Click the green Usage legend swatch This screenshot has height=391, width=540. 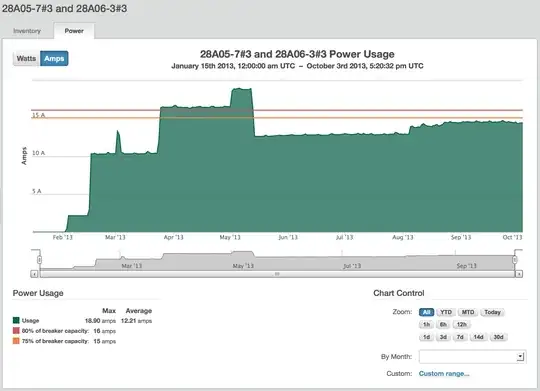point(16,320)
